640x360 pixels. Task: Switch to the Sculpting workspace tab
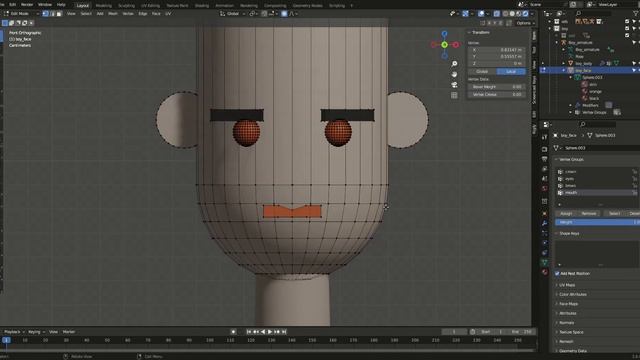point(126,5)
